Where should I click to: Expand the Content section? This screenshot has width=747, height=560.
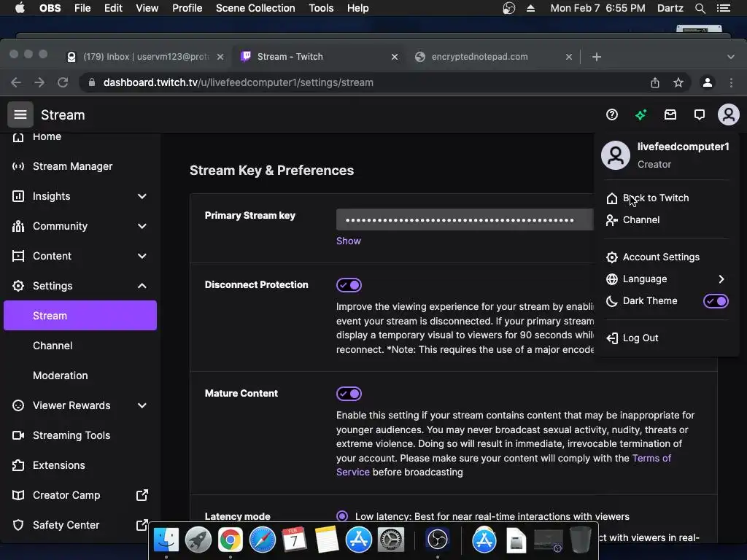(x=142, y=256)
